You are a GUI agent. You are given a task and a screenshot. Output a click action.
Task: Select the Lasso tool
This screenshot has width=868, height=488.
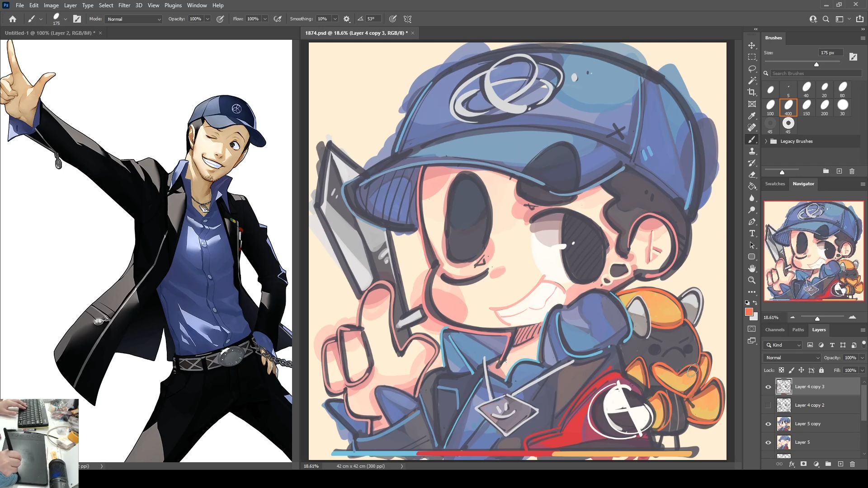752,69
